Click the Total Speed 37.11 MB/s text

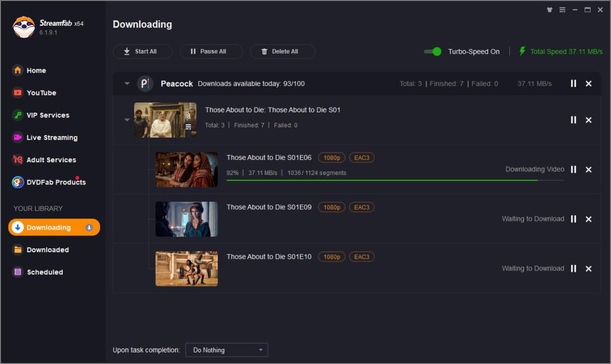click(566, 52)
